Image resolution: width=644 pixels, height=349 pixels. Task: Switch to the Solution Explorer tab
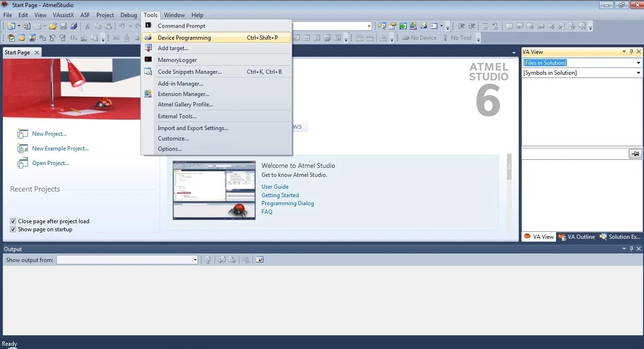click(620, 237)
